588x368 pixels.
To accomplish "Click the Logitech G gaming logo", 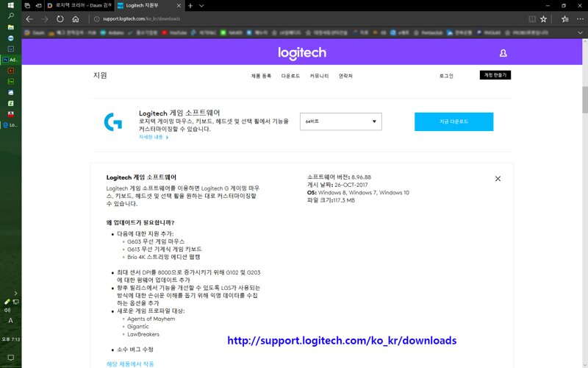I will tap(113, 121).
